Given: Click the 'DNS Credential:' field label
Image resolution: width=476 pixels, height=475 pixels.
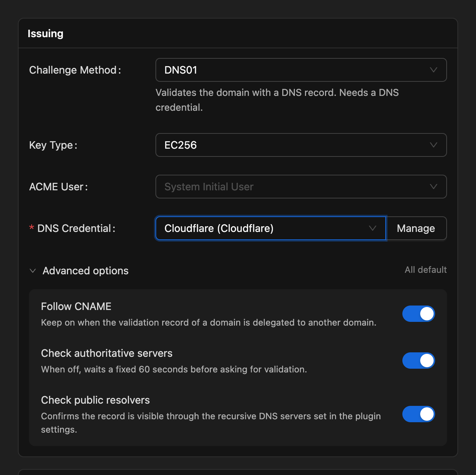Looking at the screenshot, I should (x=73, y=228).
